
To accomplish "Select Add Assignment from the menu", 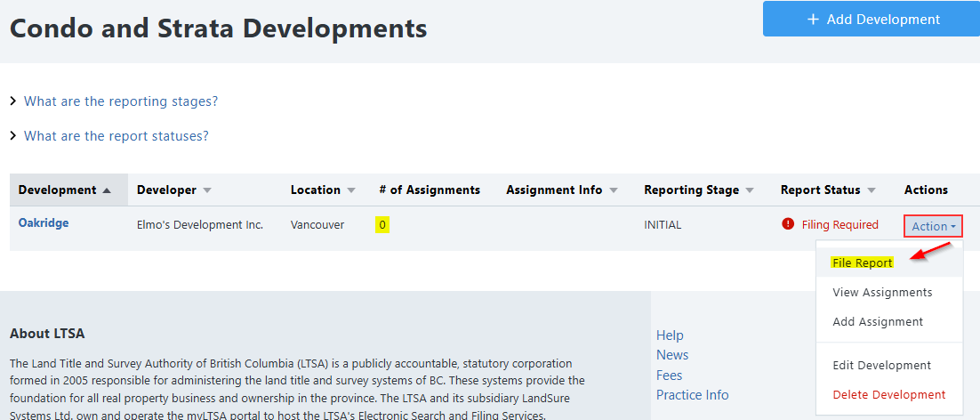I will click(x=878, y=321).
